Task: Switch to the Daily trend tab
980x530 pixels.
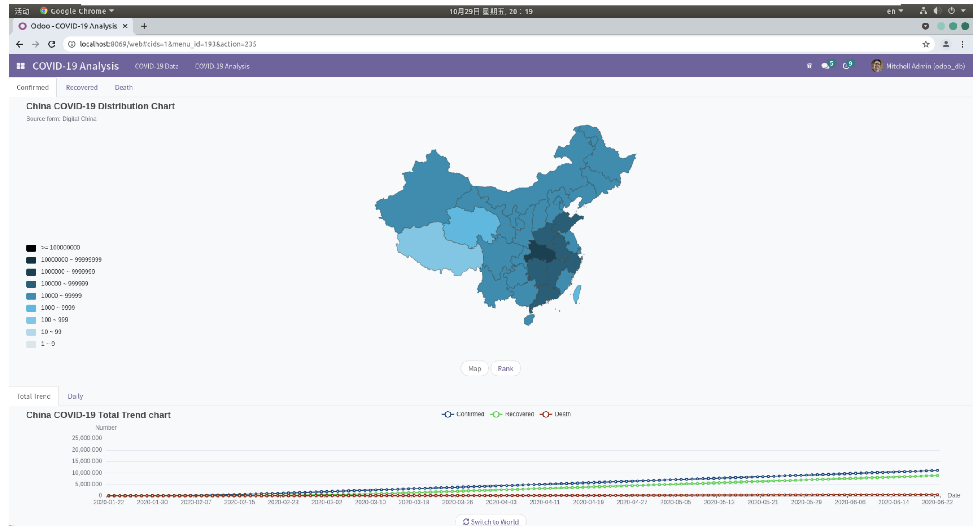Action: [75, 396]
